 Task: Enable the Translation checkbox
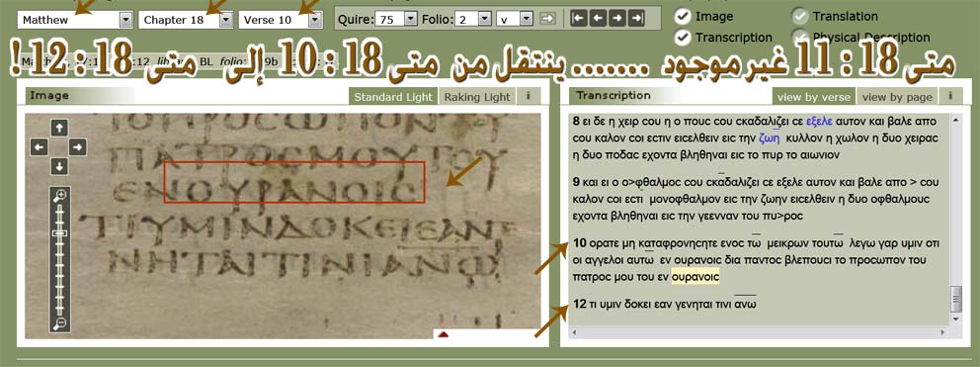click(x=800, y=16)
